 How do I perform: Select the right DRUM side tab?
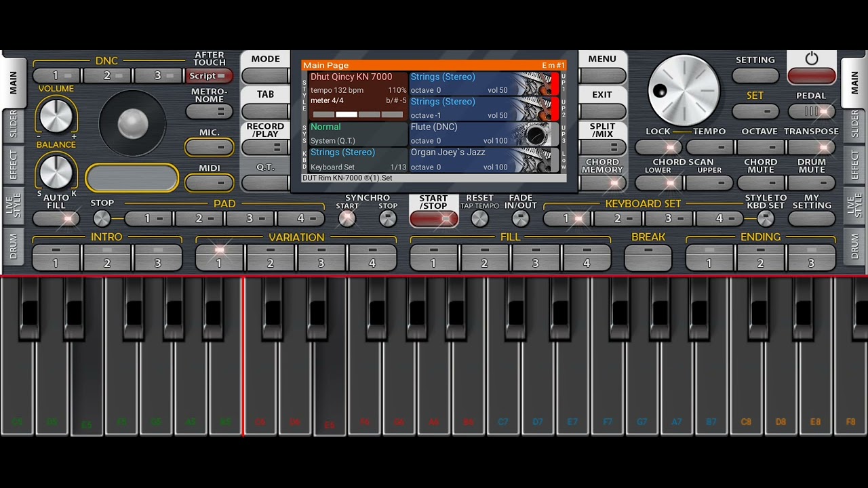(854, 246)
